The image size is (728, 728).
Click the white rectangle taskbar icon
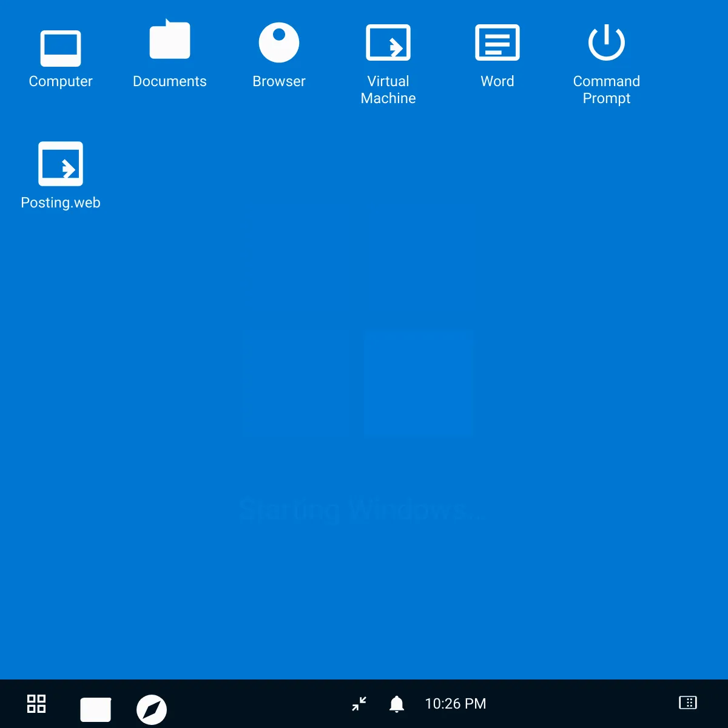[x=96, y=709]
